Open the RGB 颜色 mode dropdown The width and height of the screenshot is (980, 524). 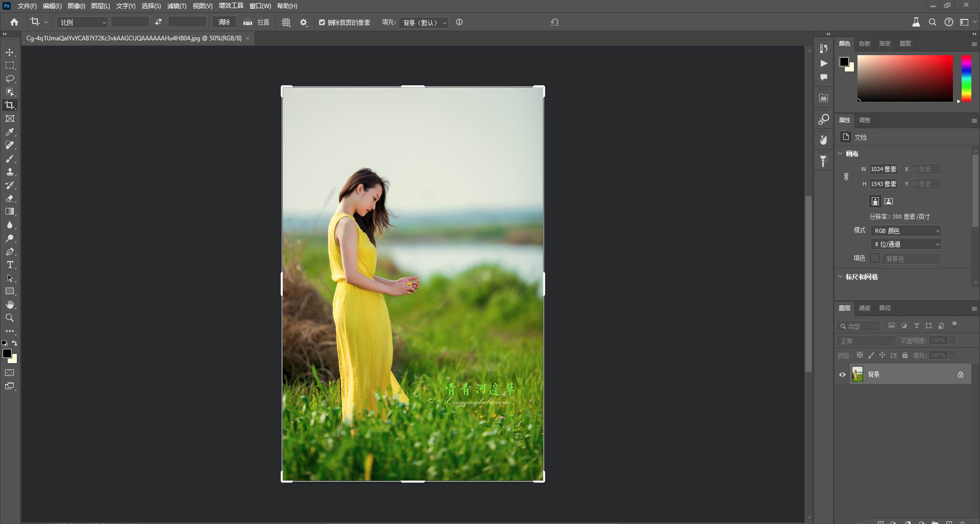pyautogui.click(x=906, y=231)
